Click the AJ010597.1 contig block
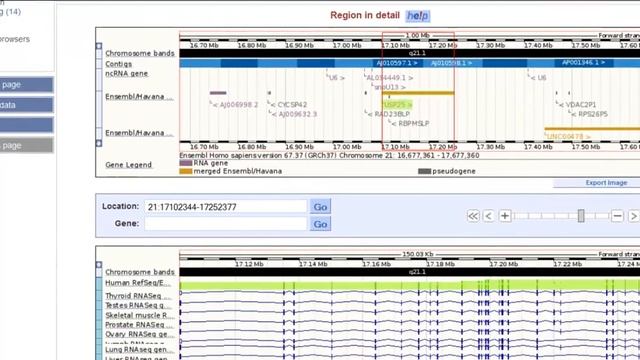Viewport: 640px width, 360px height. [x=397, y=63]
